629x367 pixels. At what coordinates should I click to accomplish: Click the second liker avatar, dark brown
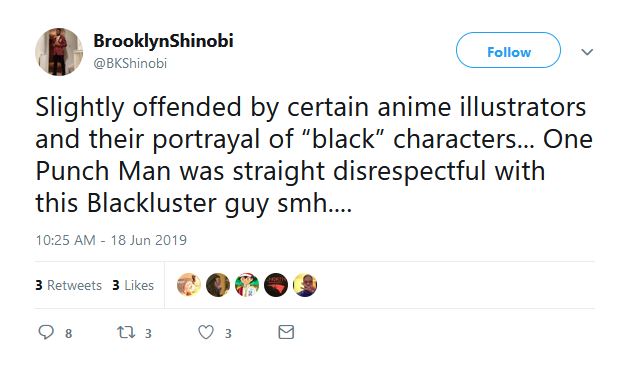tap(218, 285)
